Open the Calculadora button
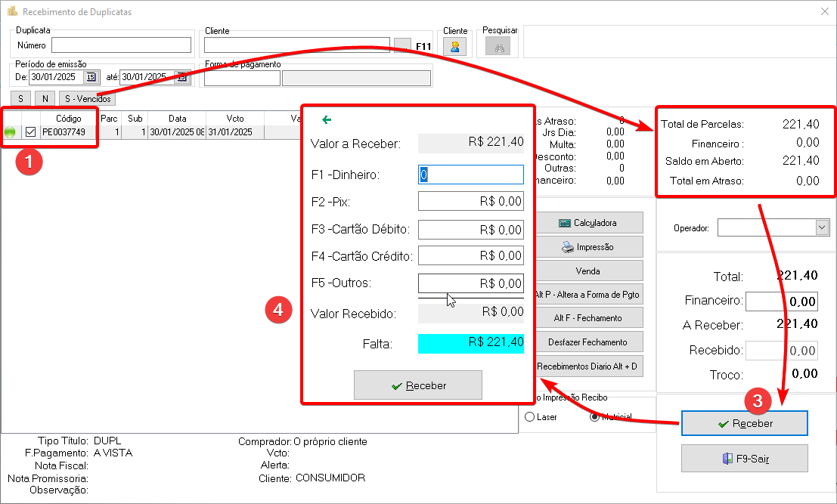 (587, 223)
